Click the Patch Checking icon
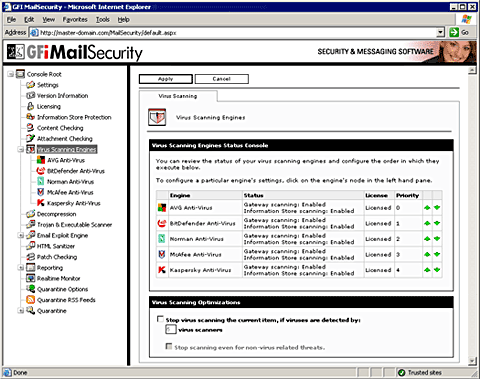 30,257
